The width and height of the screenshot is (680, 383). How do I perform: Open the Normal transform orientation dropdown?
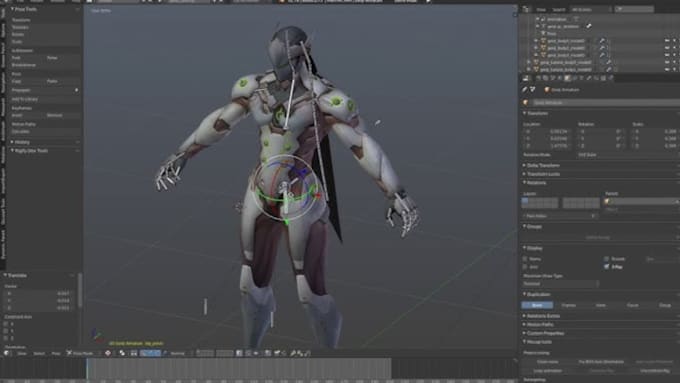tap(180, 353)
